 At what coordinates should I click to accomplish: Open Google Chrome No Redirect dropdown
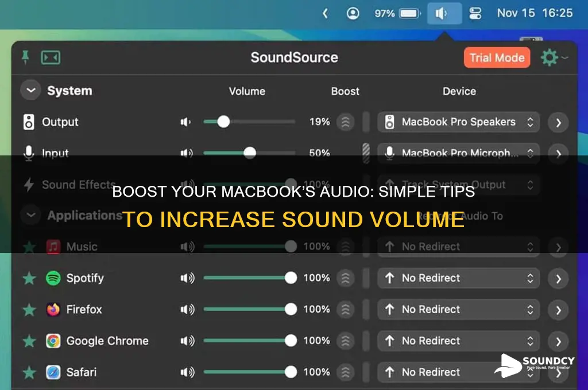pos(458,341)
